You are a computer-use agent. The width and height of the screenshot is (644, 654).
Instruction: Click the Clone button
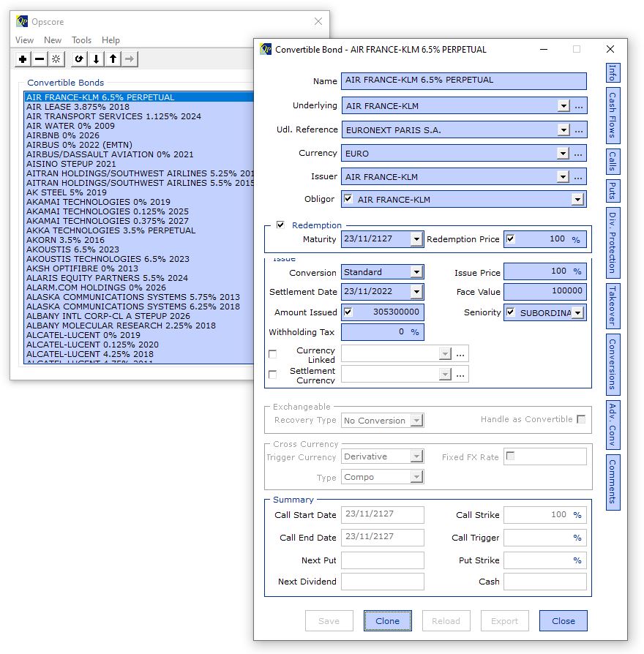click(x=387, y=620)
